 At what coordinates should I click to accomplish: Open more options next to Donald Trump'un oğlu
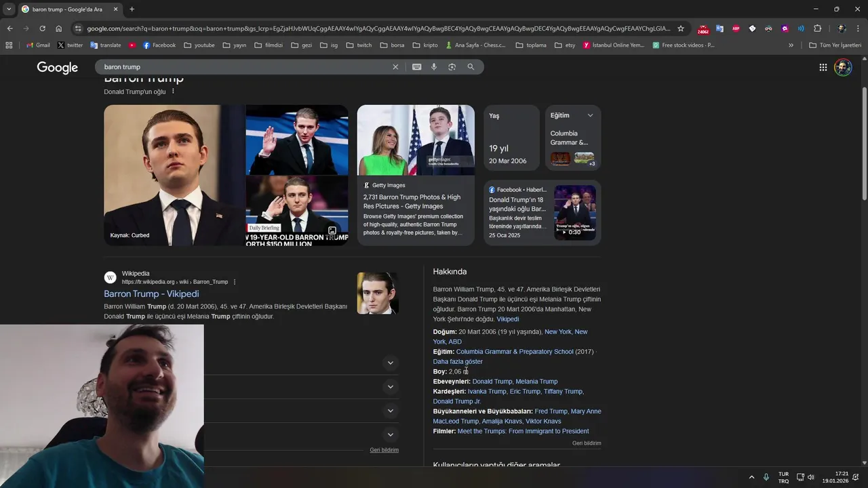(173, 91)
